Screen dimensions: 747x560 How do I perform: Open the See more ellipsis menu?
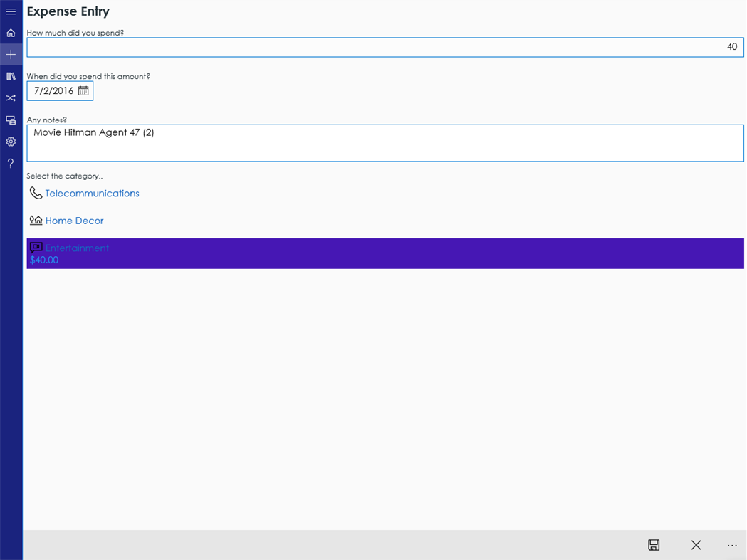[x=732, y=545]
